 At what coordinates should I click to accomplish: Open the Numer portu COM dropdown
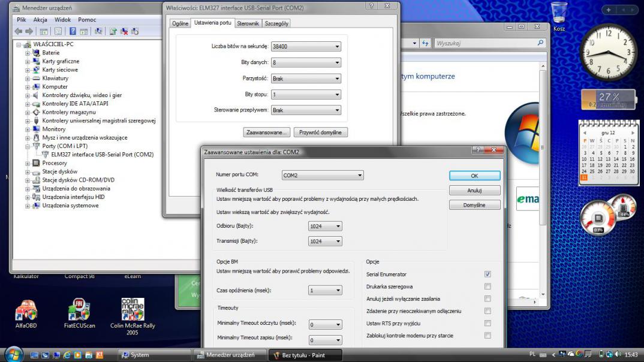point(323,176)
